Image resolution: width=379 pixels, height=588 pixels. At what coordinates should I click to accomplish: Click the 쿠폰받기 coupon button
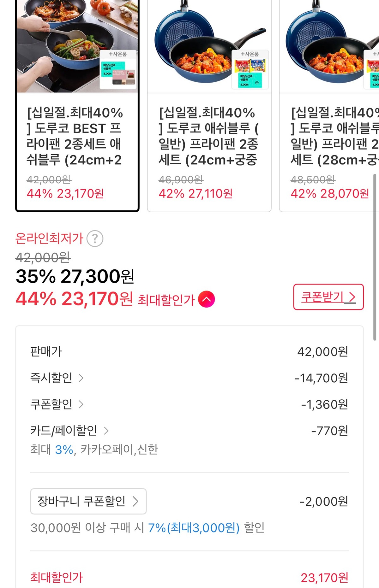[328, 297]
